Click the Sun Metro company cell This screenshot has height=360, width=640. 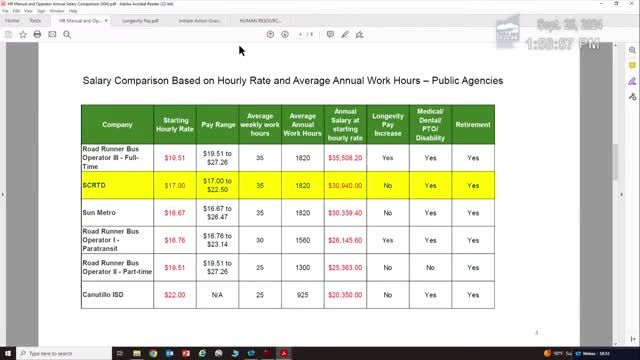pos(118,213)
